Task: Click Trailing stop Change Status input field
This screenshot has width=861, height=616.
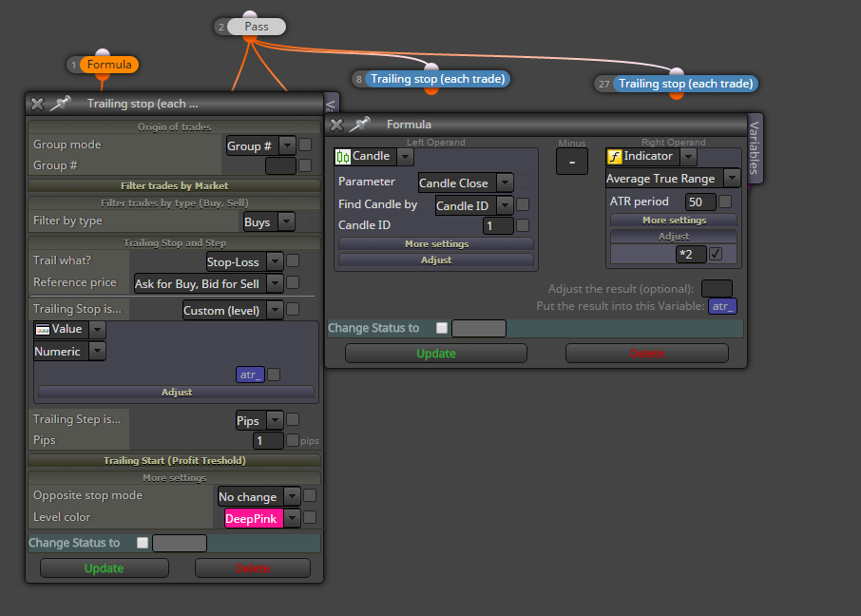Action: [x=180, y=543]
